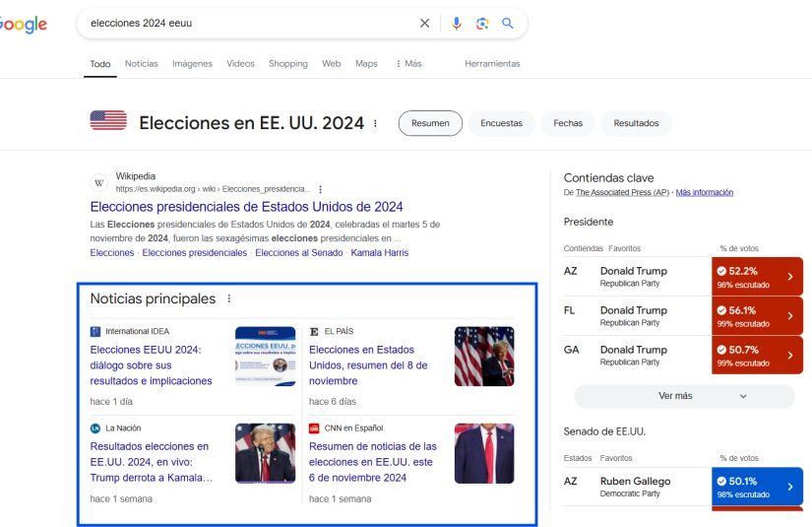Open options menu beside Elecciones en EE. UU. 2024 title
Viewport: 812px width, 527px height.
tap(375, 123)
